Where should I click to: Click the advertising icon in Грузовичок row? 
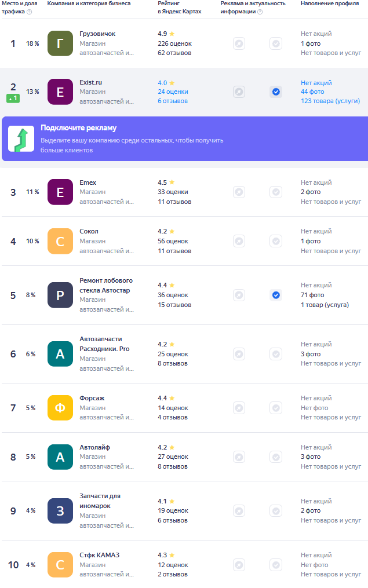point(239,43)
